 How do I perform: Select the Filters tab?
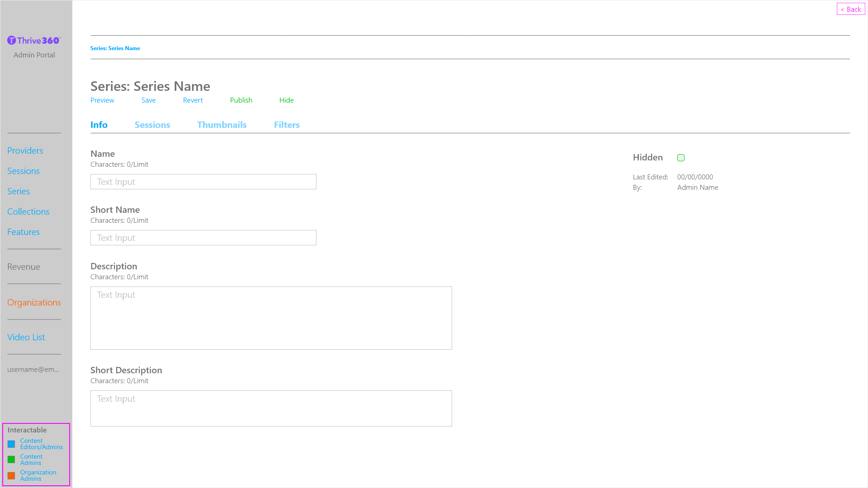287,125
